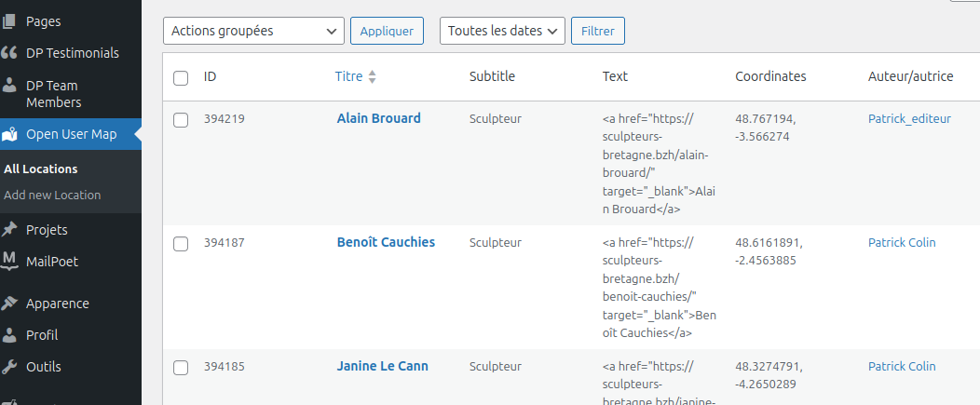The height and width of the screenshot is (405, 980).
Task: Click the Outils wrench icon
Action: pos(10,366)
